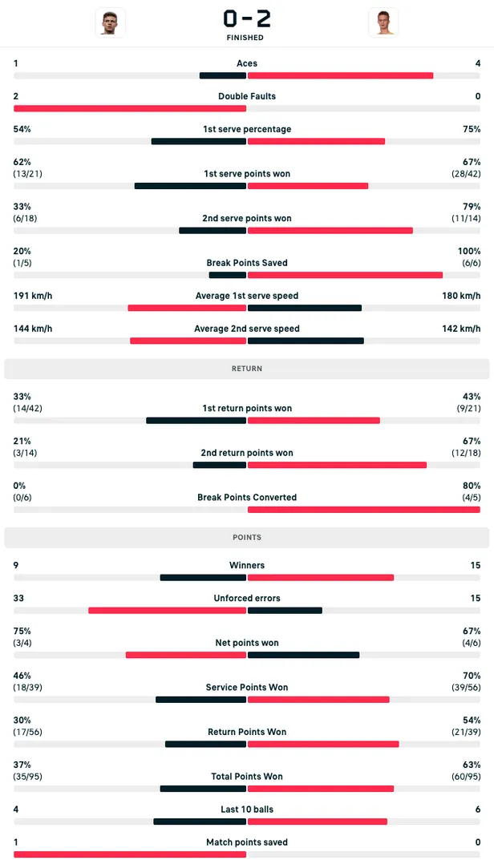
Task: Click the red Break Points Converted bar
Action: point(364,509)
